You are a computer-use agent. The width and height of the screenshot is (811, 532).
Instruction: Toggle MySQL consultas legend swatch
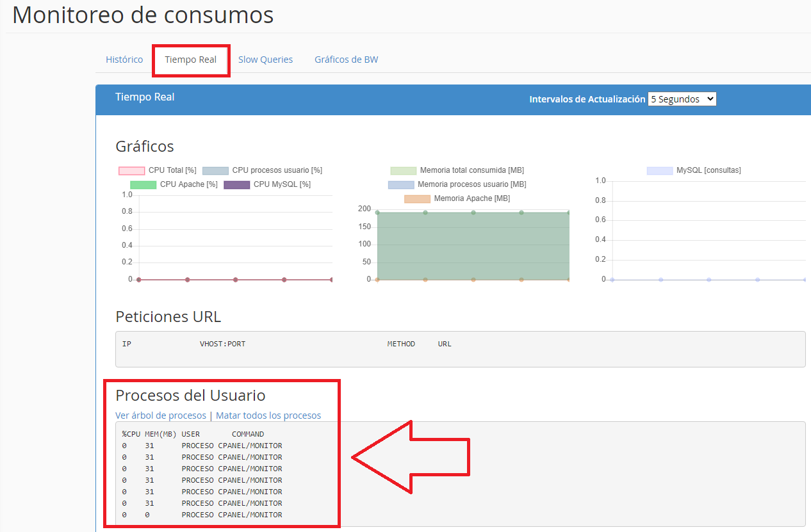659,171
